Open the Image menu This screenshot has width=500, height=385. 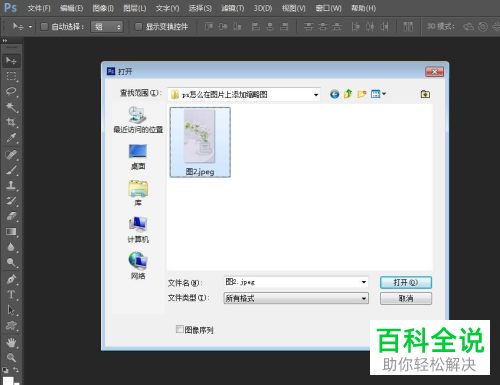click(103, 8)
